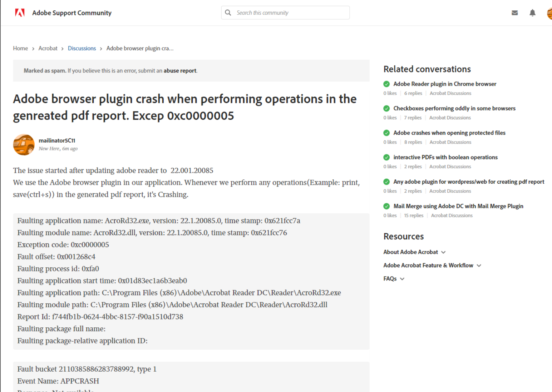Open the messages envelope icon
This screenshot has width=552, height=392.
[515, 13]
